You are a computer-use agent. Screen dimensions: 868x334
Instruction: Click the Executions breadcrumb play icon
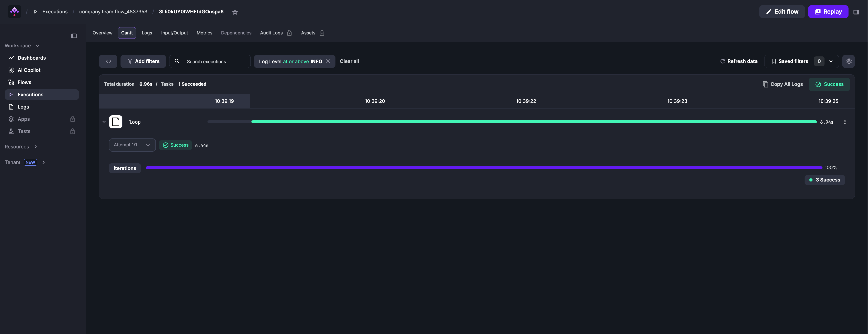click(x=35, y=12)
